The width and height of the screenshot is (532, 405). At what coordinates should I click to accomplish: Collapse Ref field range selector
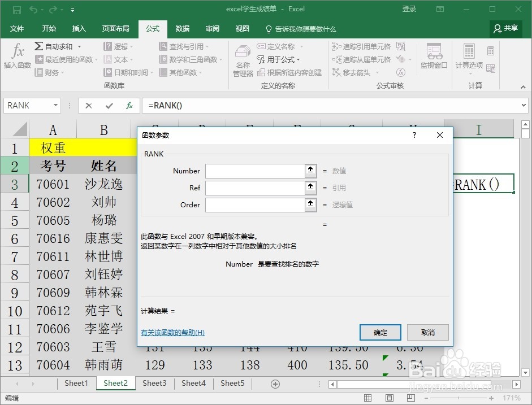(310, 188)
